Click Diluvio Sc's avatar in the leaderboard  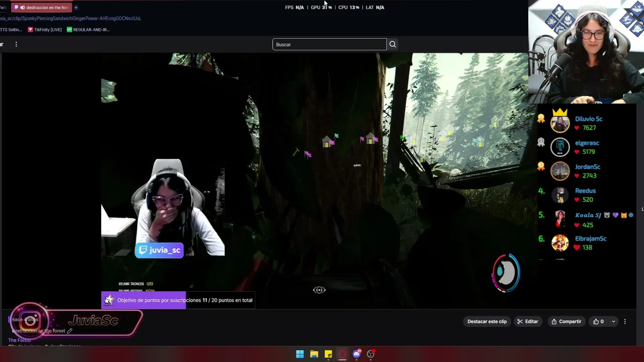(560, 123)
